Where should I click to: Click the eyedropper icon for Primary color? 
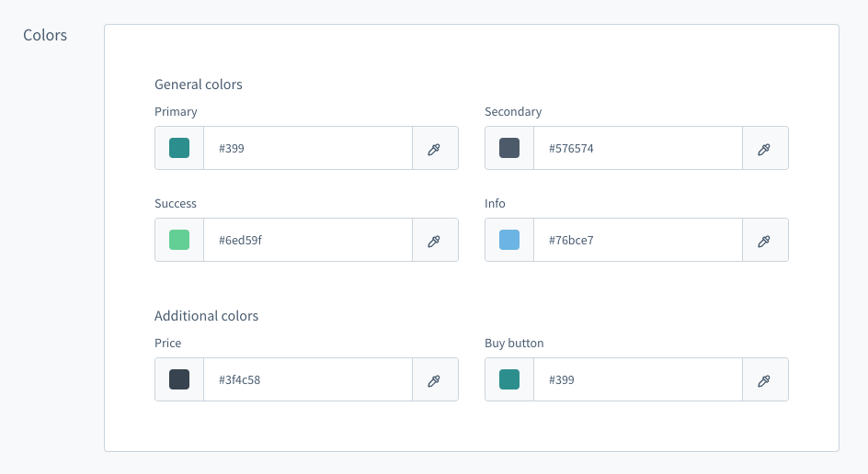[435, 149]
